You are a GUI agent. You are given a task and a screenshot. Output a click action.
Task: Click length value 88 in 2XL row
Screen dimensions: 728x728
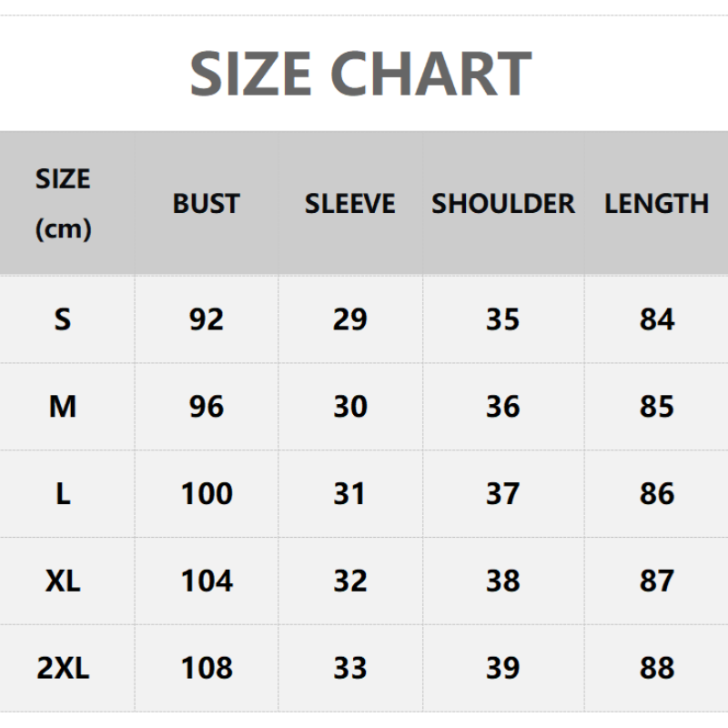pos(656,668)
